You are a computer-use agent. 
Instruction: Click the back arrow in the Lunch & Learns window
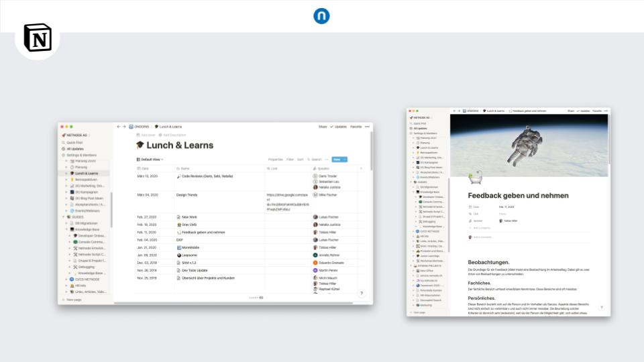coord(119,126)
